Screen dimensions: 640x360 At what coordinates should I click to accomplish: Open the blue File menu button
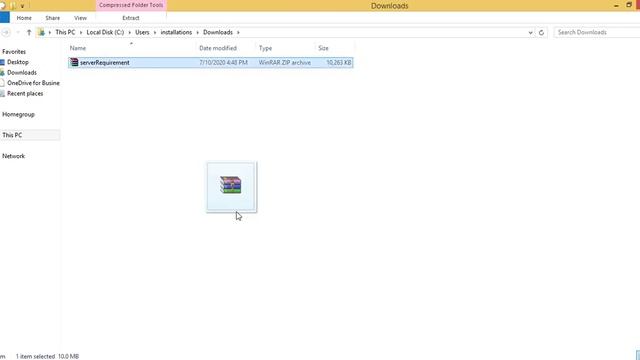[x=4, y=18]
